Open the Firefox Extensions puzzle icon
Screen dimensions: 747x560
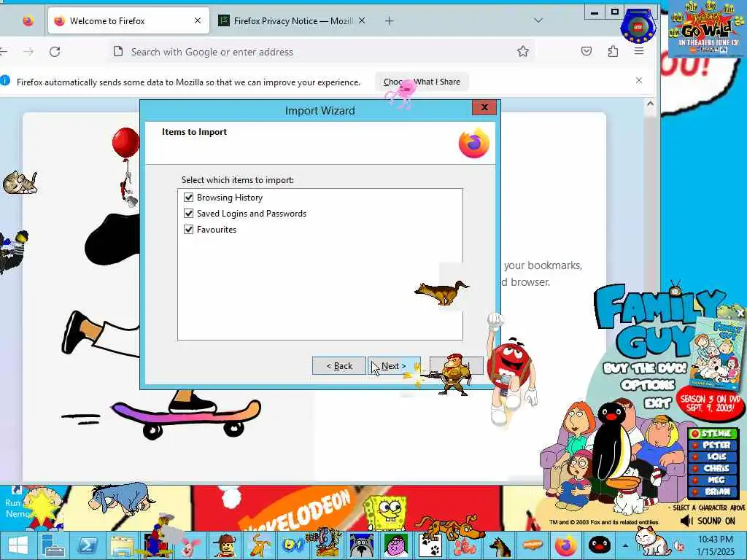[613, 52]
